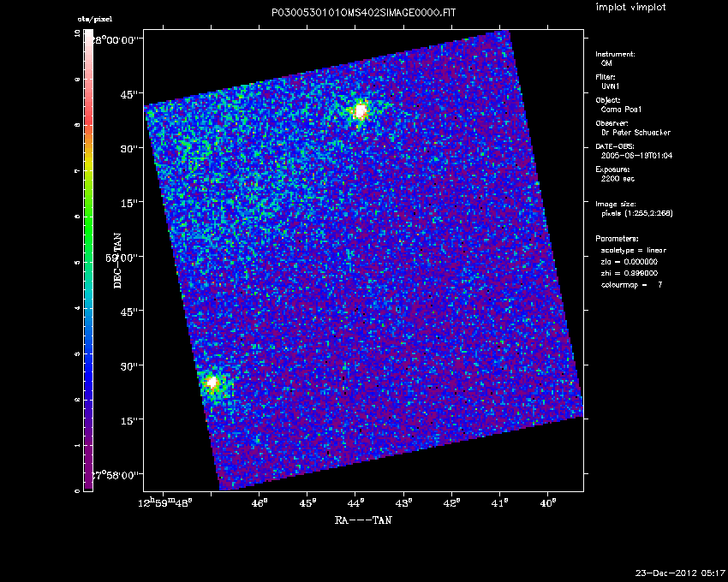Click the object name 'Coma Pos1'
728x582 pixels.
tap(621, 110)
